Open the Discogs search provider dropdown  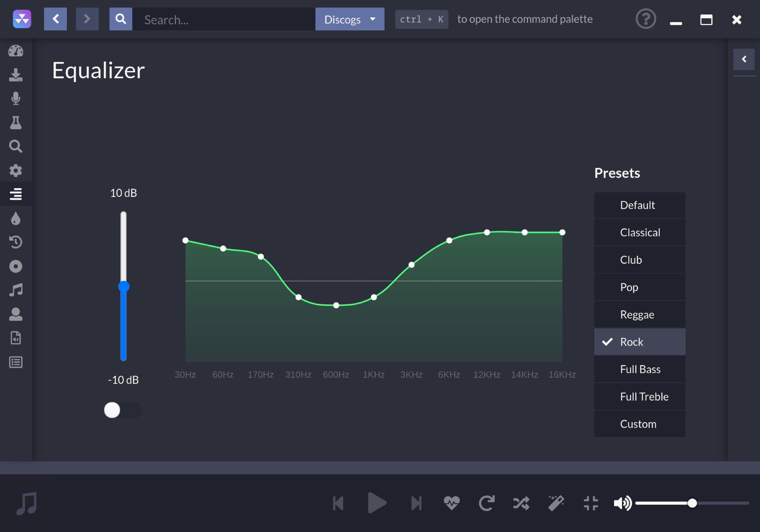point(350,19)
